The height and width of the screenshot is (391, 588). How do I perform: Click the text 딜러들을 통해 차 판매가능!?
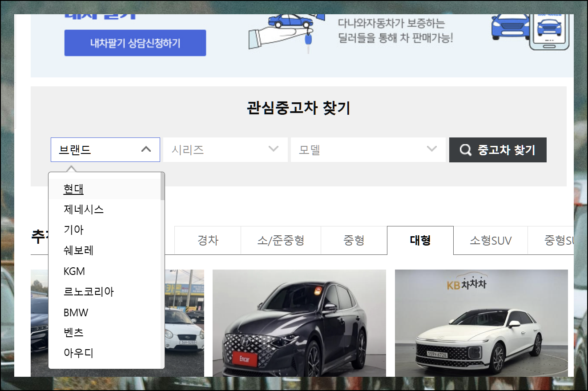tap(395, 38)
